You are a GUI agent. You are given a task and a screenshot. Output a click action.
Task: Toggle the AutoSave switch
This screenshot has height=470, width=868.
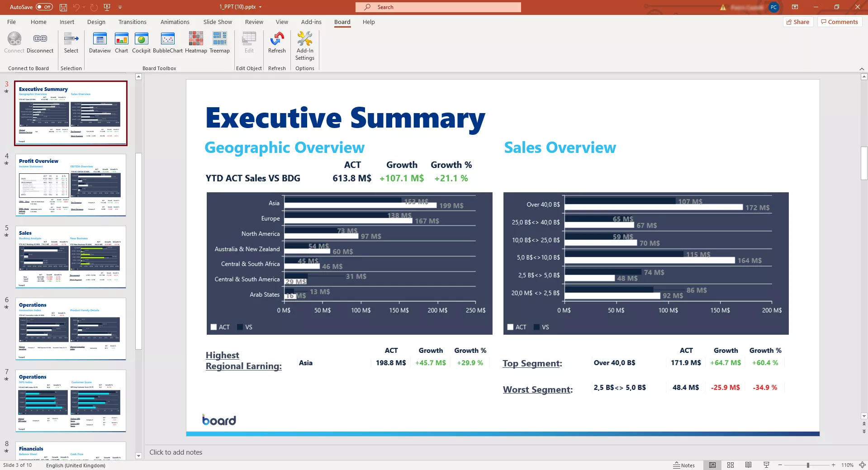pos(44,7)
